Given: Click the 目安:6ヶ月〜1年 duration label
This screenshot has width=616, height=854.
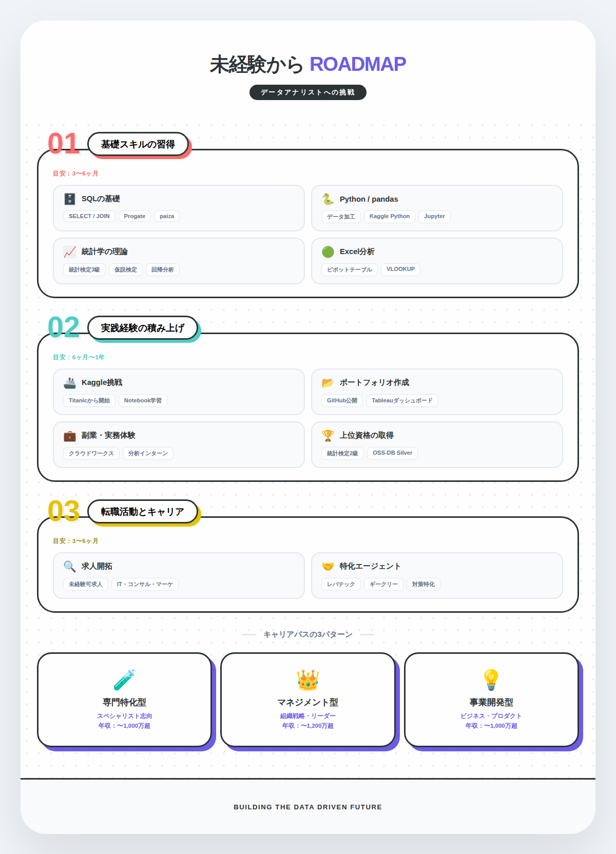Looking at the screenshot, I should pos(79,357).
